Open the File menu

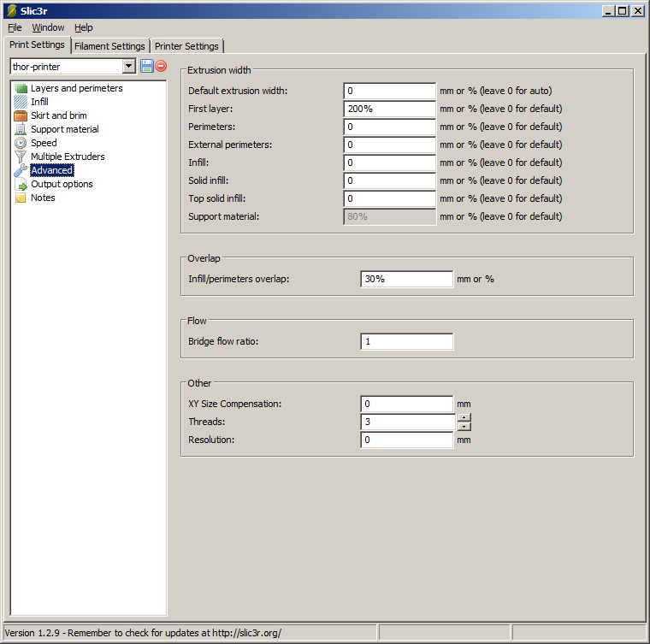click(x=15, y=27)
